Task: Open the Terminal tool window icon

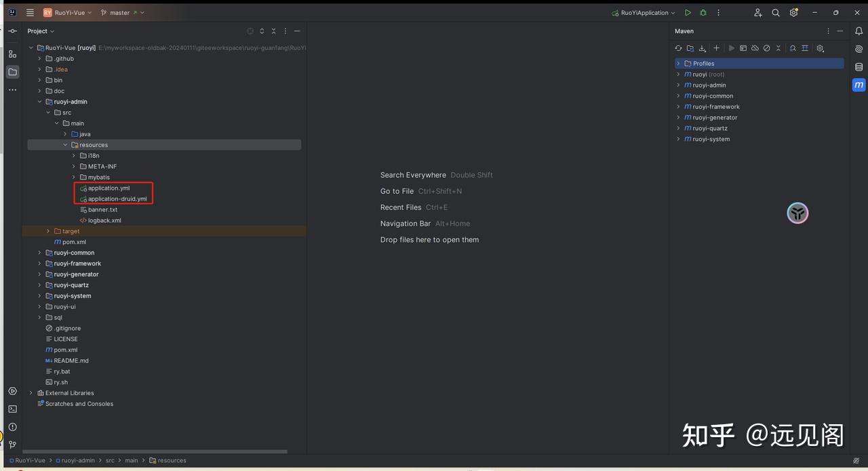Action: tap(12, 409)
